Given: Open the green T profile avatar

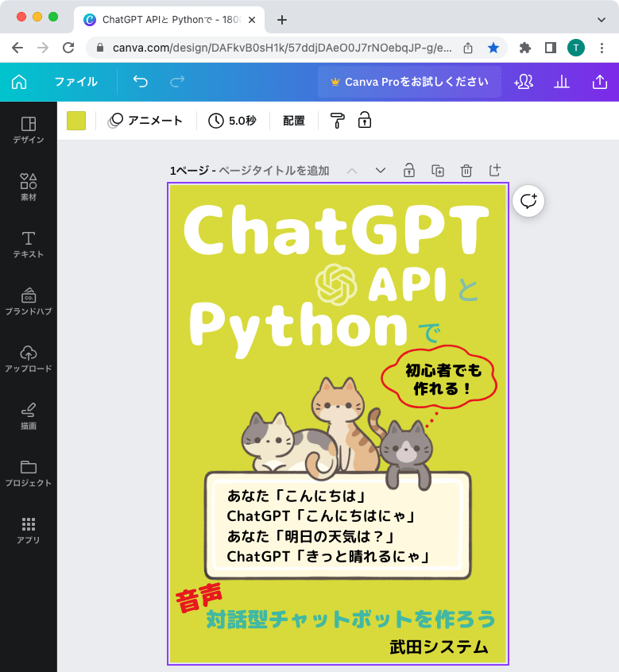Looking at the screenshot, I should tap(576, 48).
